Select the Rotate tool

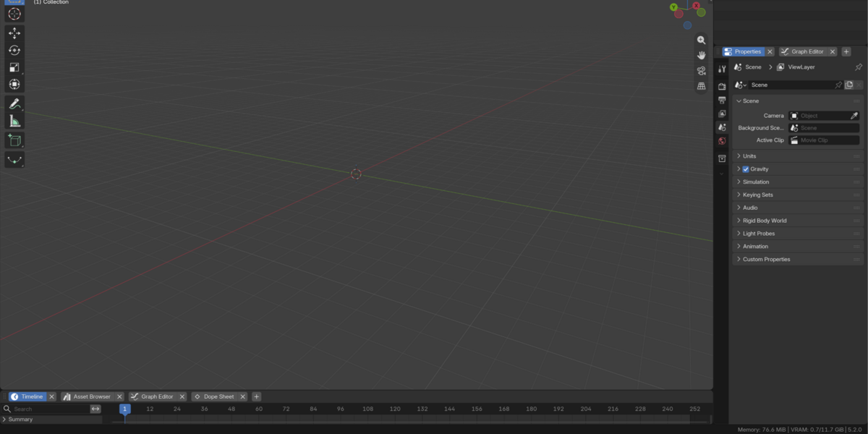tap(14, 51)
